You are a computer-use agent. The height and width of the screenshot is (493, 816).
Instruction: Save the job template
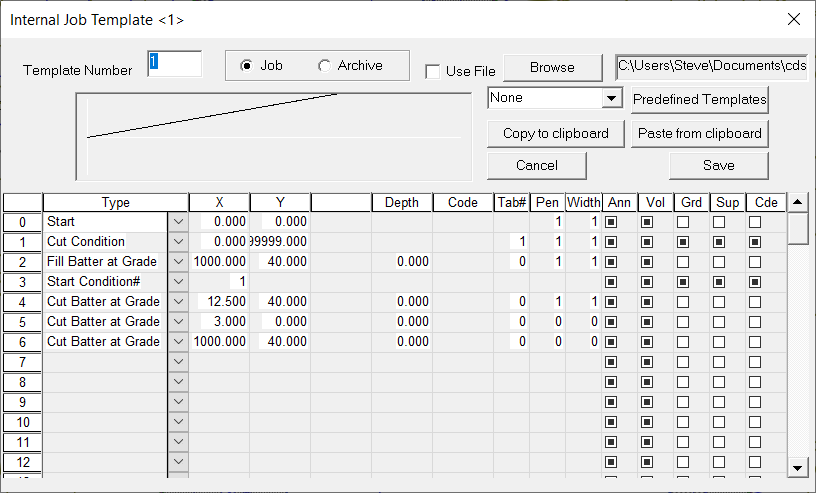coord(718,165)
